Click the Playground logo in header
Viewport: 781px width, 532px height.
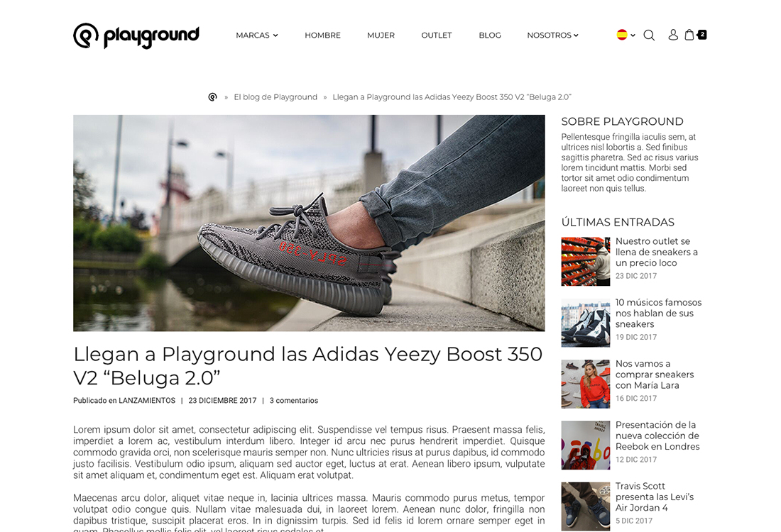point(136,36)
